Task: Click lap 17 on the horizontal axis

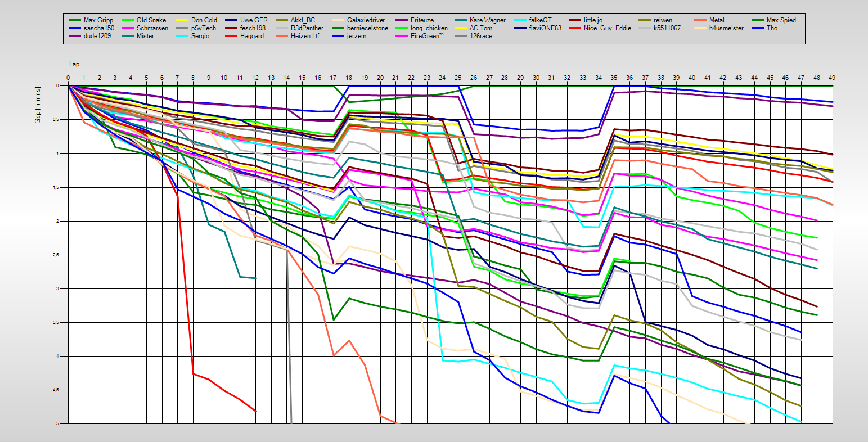Action: click(332, 78)
